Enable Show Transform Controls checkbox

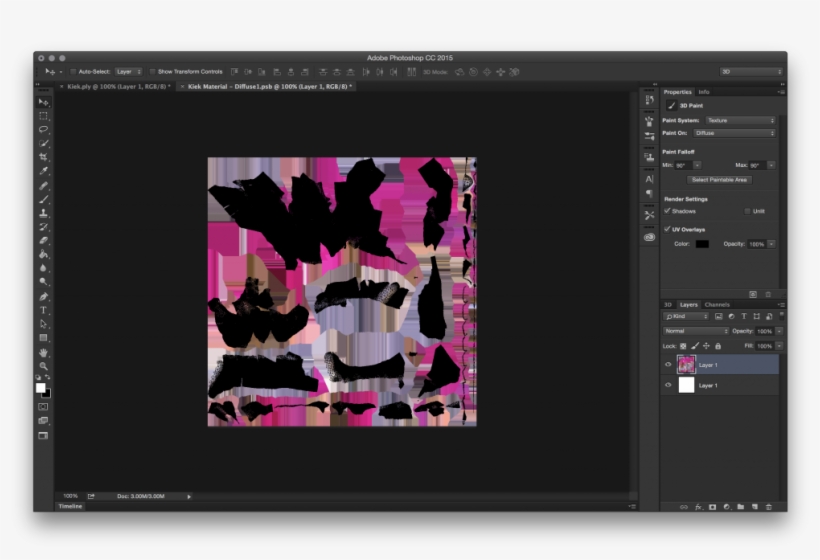[152, 72]
